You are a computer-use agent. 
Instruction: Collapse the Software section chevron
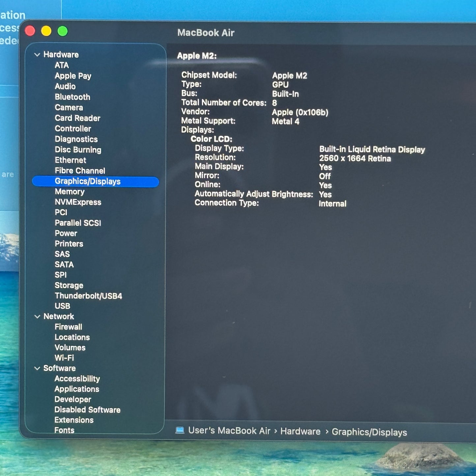click(x=37, y=368)
